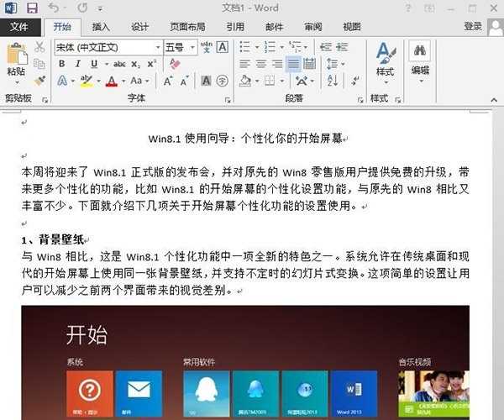This screenshot has width=504, height=420.
Task: Toggle underline formatting
Action: click(94, 64)
